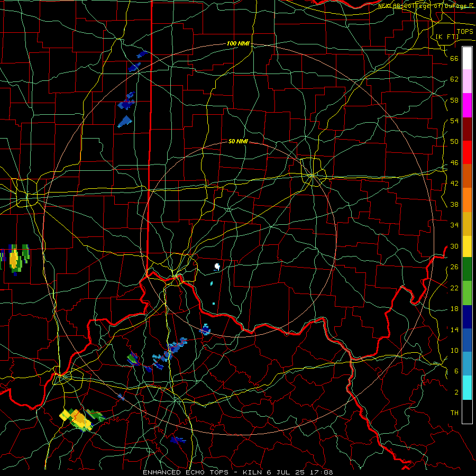The height and width of the screenshot is (476, 476).
Task: Click the white swatch in the tops legend
Action: pyautogui.click(x=467, y=58)
